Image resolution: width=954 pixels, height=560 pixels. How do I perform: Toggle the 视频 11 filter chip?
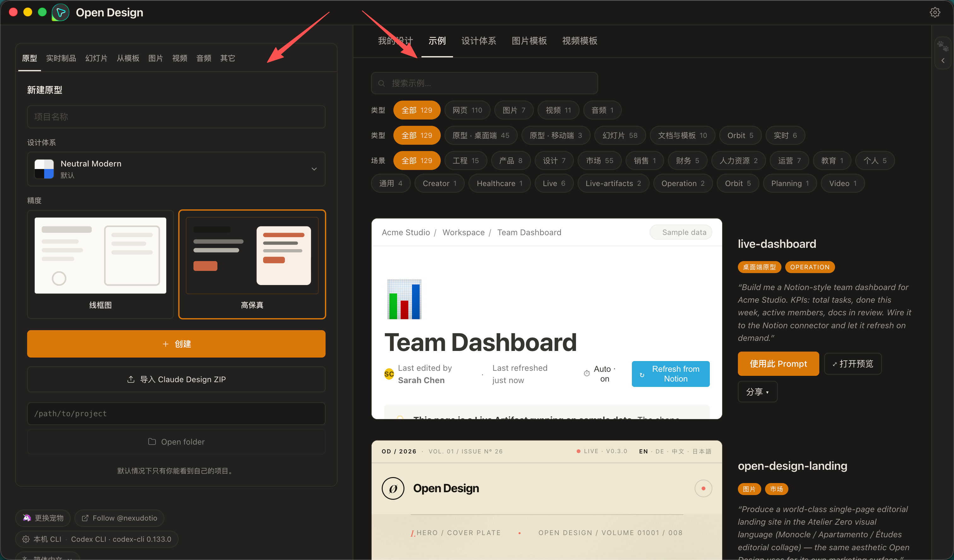pos(558,110)
